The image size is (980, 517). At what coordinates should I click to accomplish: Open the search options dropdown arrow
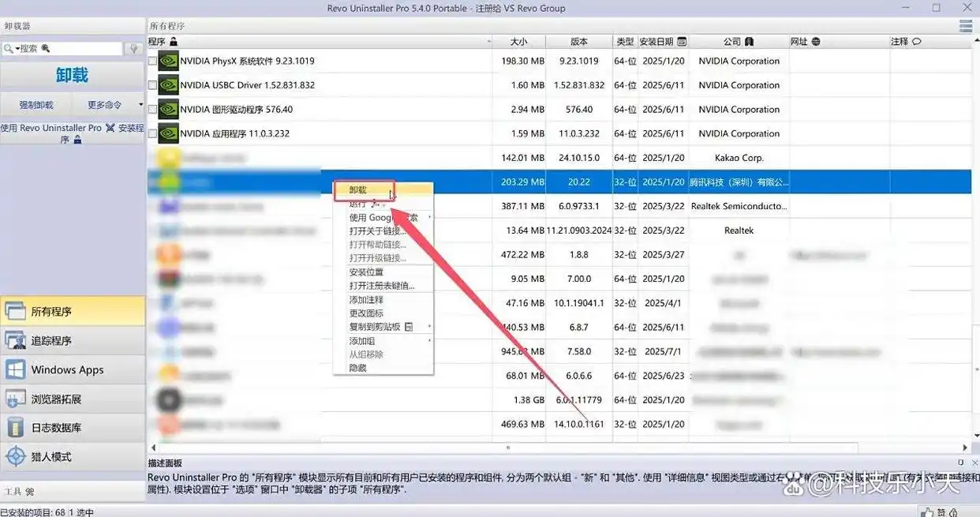pos(17,49)
